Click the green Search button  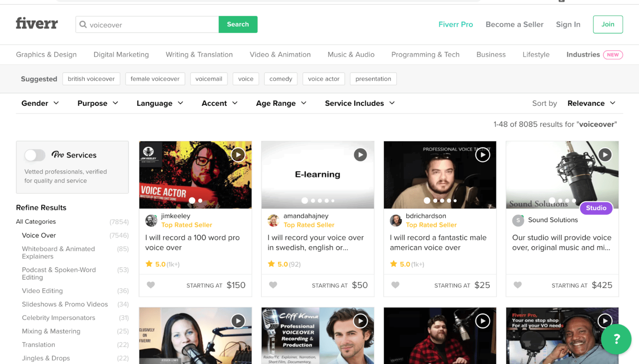[x=238, y=24]
